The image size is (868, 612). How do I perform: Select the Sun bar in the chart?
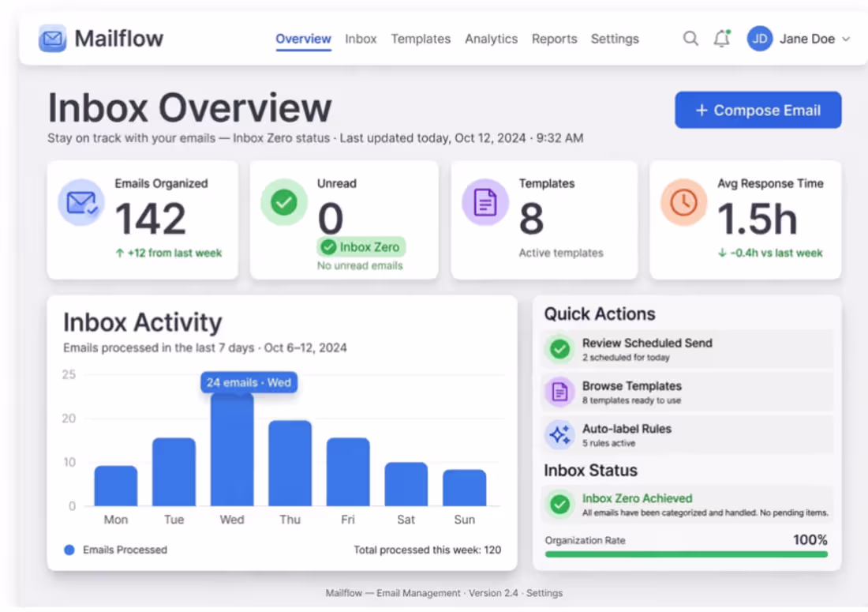(x=465, y=487)
